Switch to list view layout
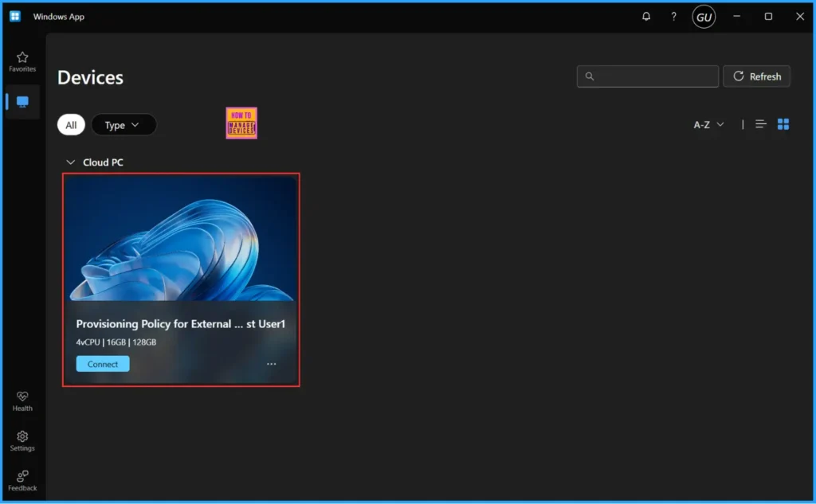816x504 pixels. point(761,124)
